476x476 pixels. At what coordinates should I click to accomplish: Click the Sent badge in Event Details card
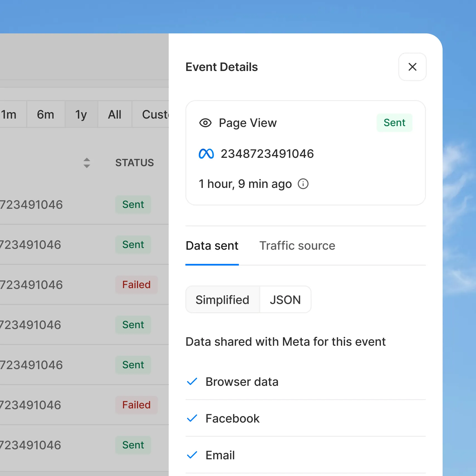click(394, 123)
